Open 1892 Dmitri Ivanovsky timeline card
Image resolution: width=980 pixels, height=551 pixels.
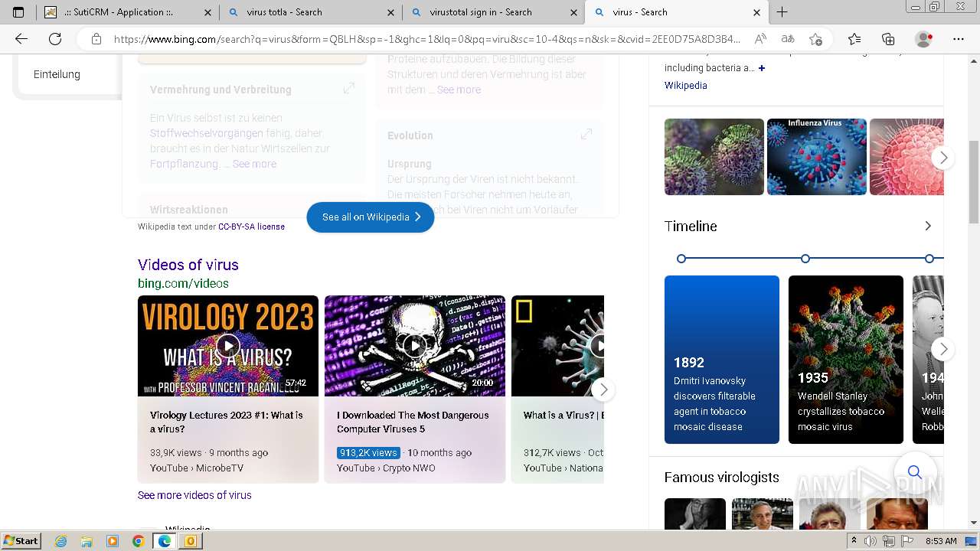722,360
